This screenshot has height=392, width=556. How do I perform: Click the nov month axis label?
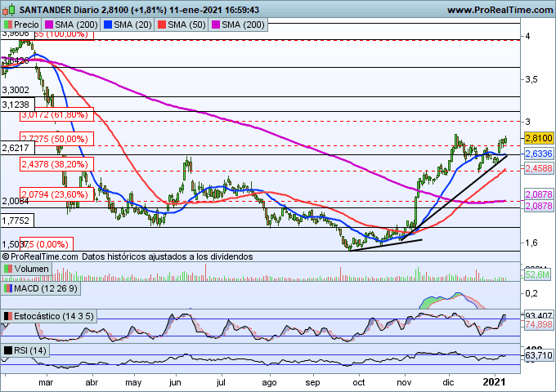pyautogui.click(x=404, y=382)
